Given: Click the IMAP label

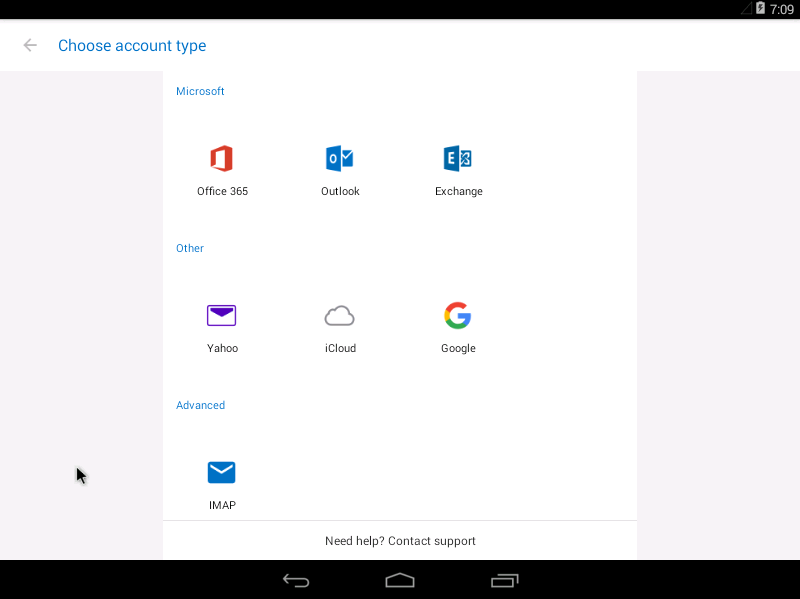Looking at the screenshot, I should point(222,505).
